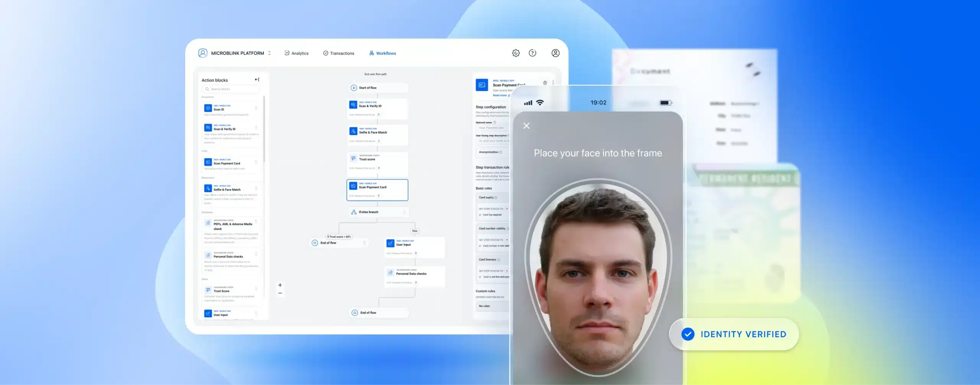Delete step using the trash icon
Viewport: 980px width, 385px height.
click(545, 83)
